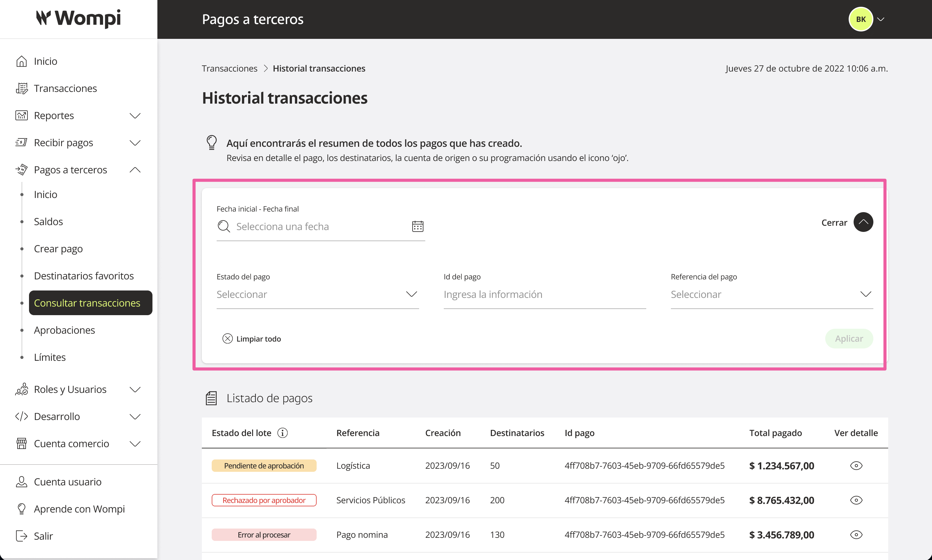Click the Historial transacciones breadcrumb
The width and height of the screenshot is (932, 560).
click(x=319, y=68)
